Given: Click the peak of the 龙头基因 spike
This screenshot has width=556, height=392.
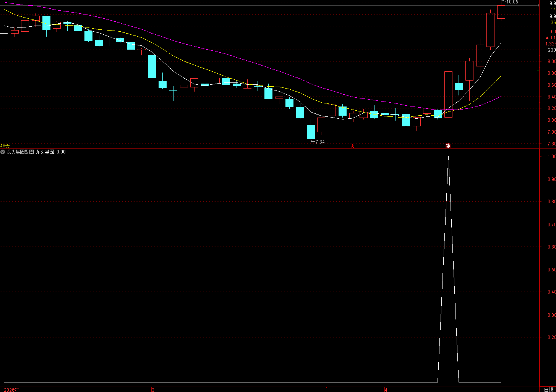Looking at the screenshot, I should pyautogui.click(x=448, y=157).
